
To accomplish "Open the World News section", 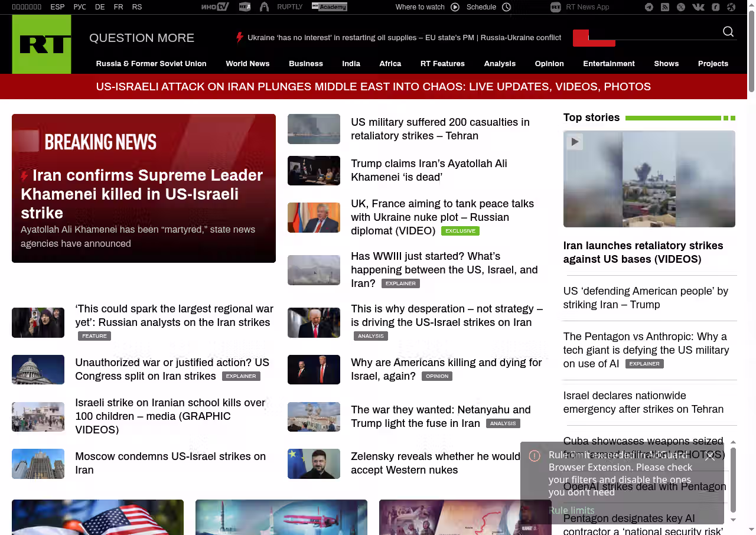I will point(247,64).
